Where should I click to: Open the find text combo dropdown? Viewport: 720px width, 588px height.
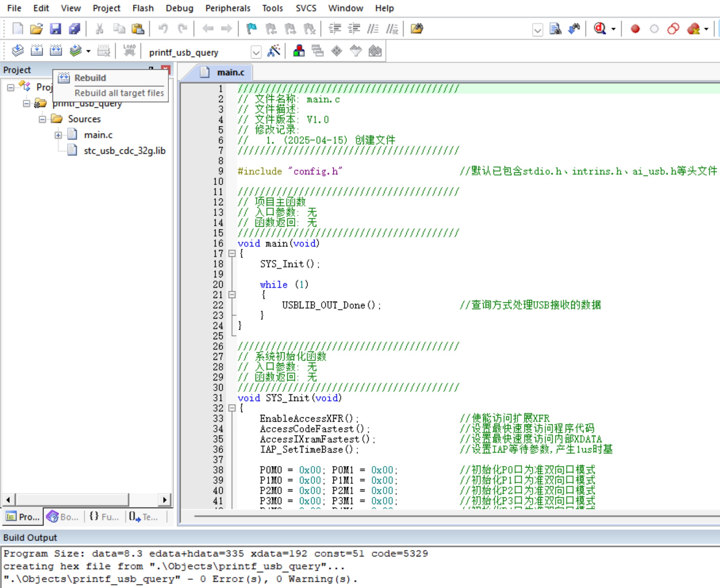tap(538, 30)
